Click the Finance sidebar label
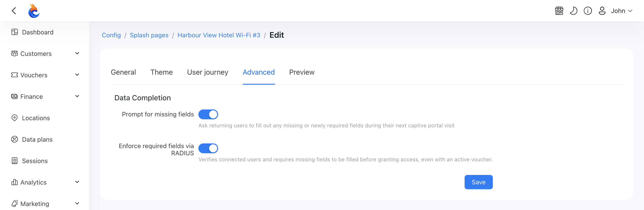 pyautogui.click(x=32, y=97)
